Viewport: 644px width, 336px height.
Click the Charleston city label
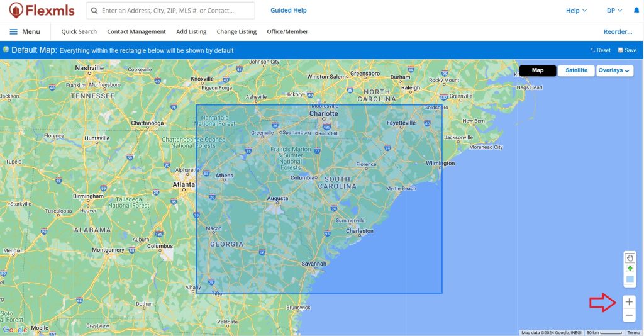(360, 231)
